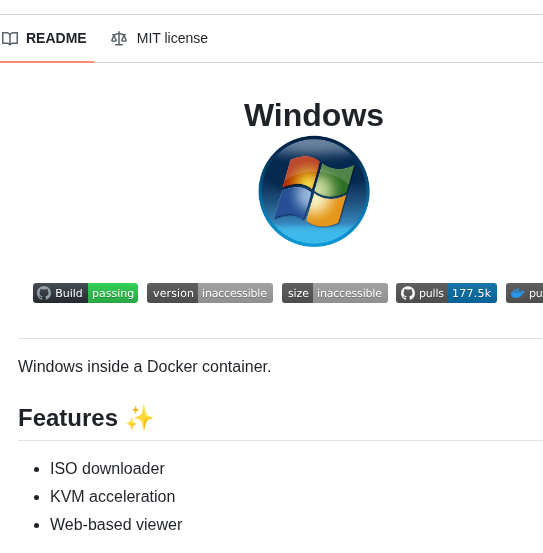Click the sparkles emoji beside Features
The image size is (543, 553).
(x=140, y=418)
